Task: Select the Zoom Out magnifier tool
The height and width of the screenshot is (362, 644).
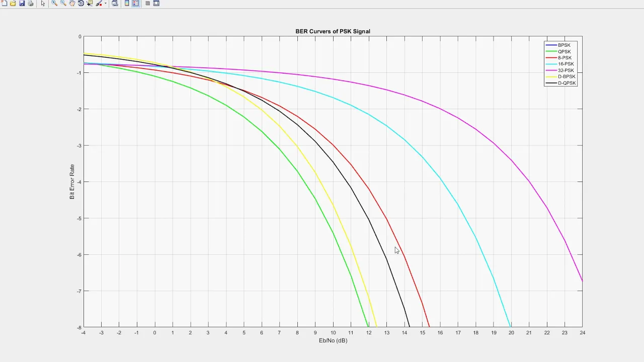Action: (63, 3)
